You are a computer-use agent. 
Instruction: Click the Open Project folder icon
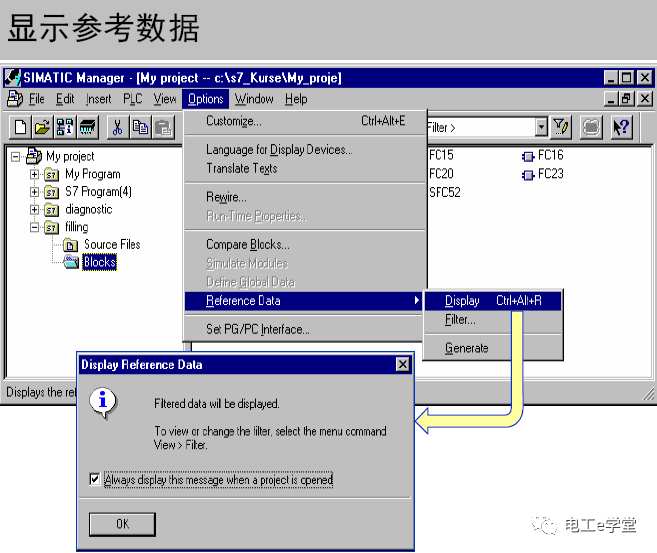click(42, 127)
